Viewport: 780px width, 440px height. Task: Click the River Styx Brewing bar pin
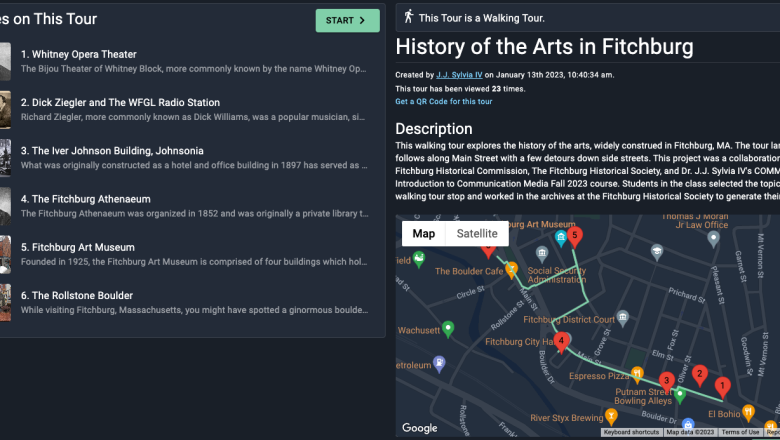(611, 416)
